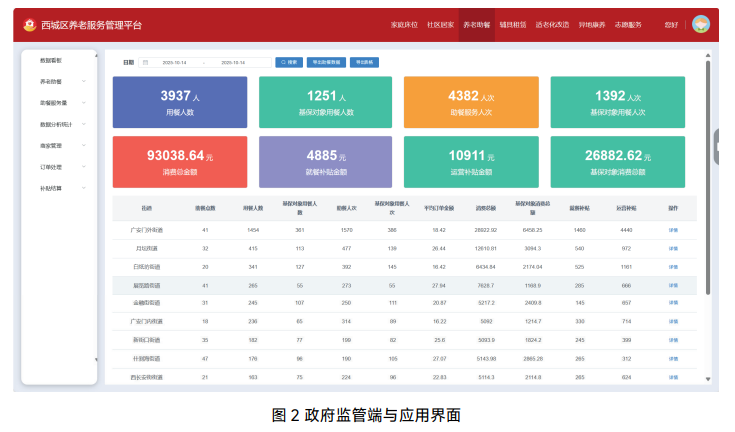The height and width of the screenshot is (432, 735).
Task: Click the 导出助餐数据 export button
Action: click(x=325, y=62)
